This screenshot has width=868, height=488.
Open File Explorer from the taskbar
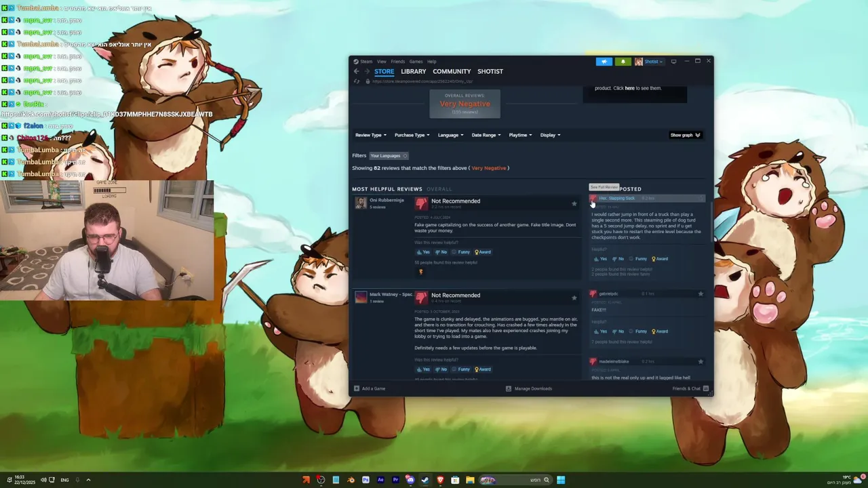(x=470, y=480)
